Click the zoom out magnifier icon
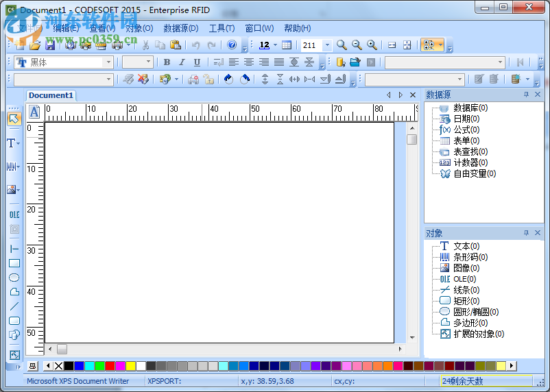The width and height of the screenshot is (550, 392). 357,45
